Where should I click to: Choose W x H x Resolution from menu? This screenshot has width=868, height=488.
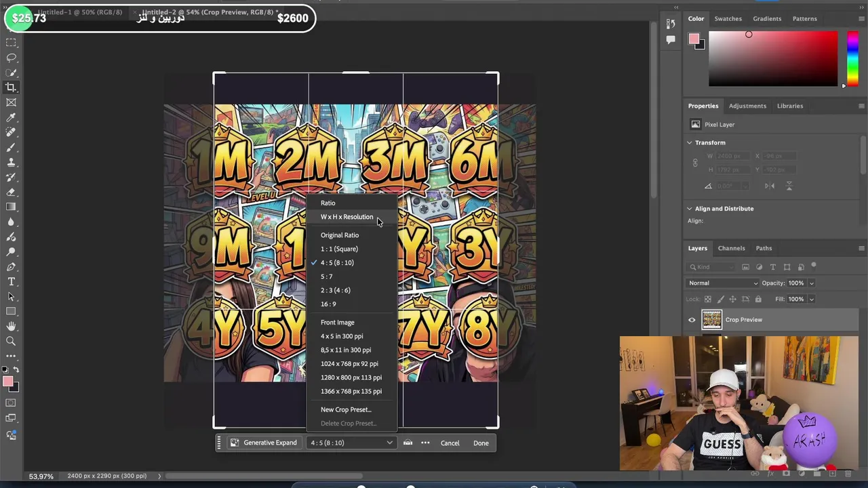pos(347,217)
